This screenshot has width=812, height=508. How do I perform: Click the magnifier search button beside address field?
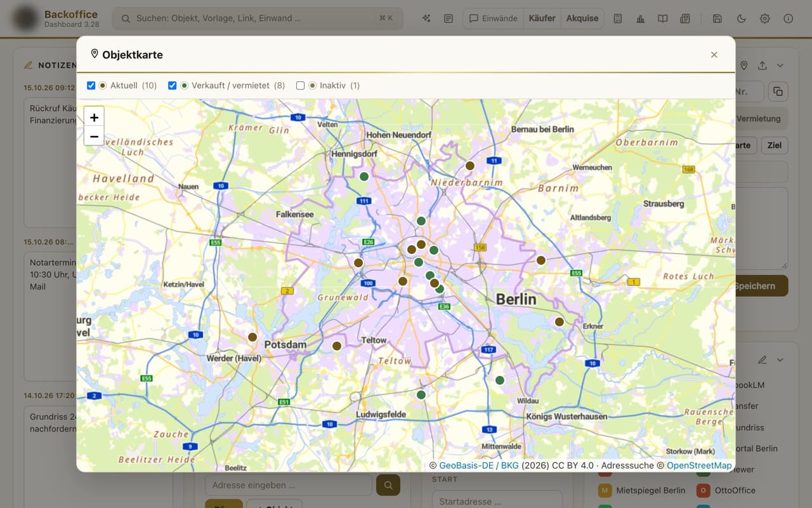(x=388, y=485)
